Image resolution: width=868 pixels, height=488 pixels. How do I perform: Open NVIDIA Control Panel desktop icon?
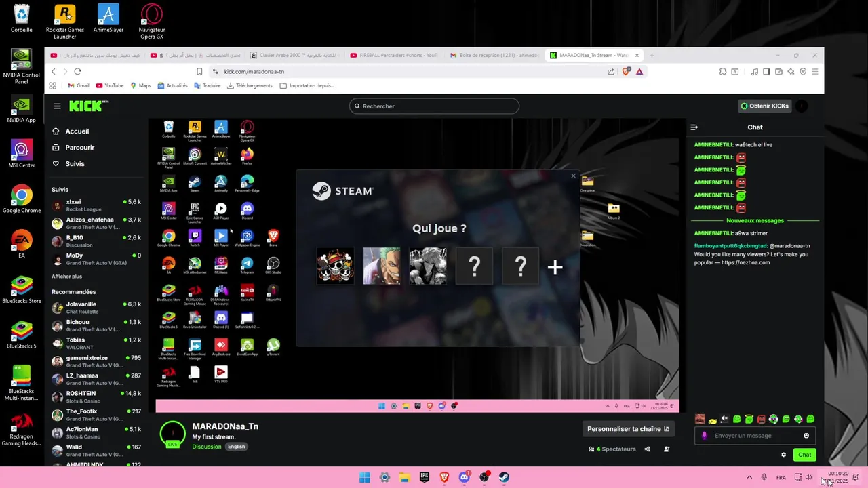pyautogui.click(x=21, y=66)
